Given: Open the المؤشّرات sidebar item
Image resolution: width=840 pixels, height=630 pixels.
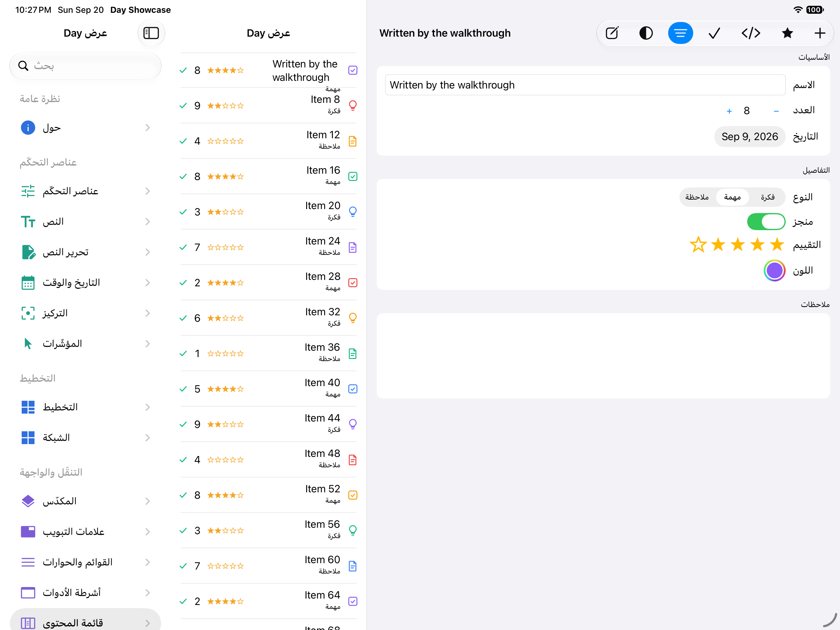Looking at the screenshot, I should pyautogui.click(x=85, y=343).
